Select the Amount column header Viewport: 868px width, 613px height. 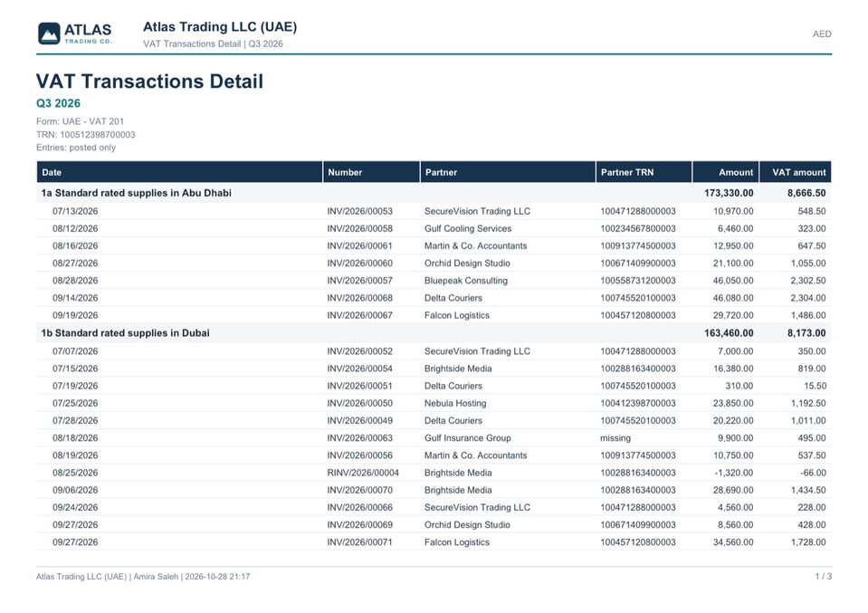tap(726, 172)
